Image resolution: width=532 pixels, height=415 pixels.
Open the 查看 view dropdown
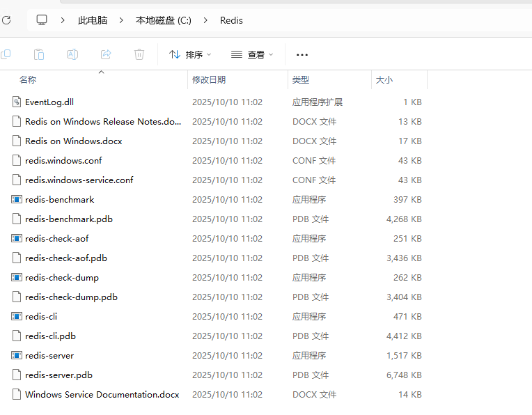252,54
